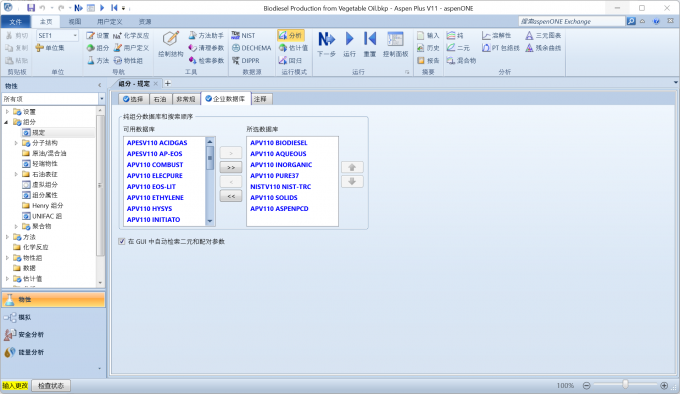Run the simulation with 运行 play icon
Screen dimensions: 680x394
click(349, 39)
